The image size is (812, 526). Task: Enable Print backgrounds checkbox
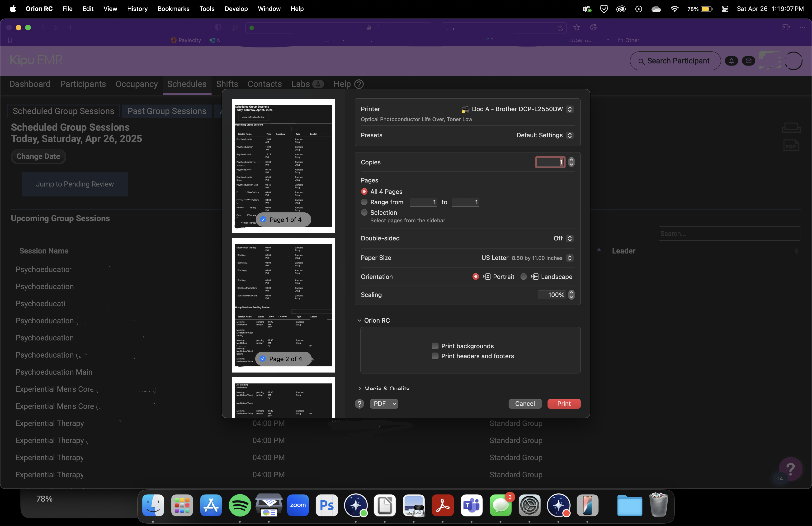tap(435, 346)
